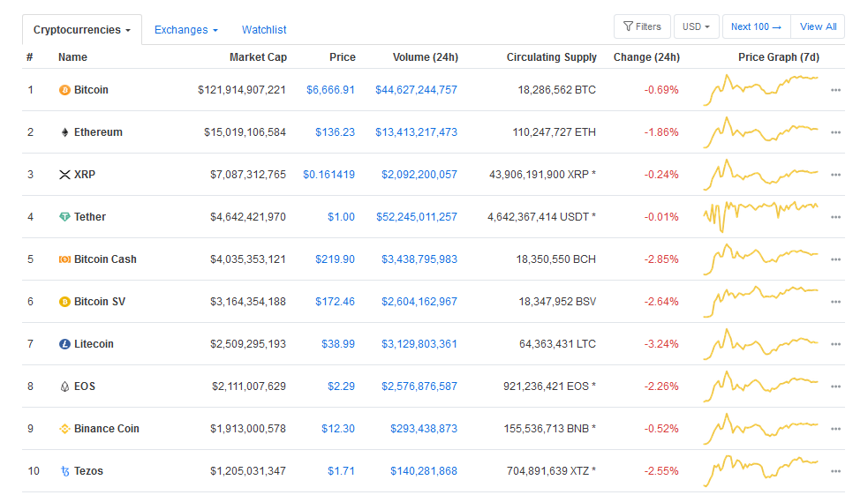Click Binance Coin volume $293,438,873
This screenshot has width=868, height=495.
click(x=424, y=429)
